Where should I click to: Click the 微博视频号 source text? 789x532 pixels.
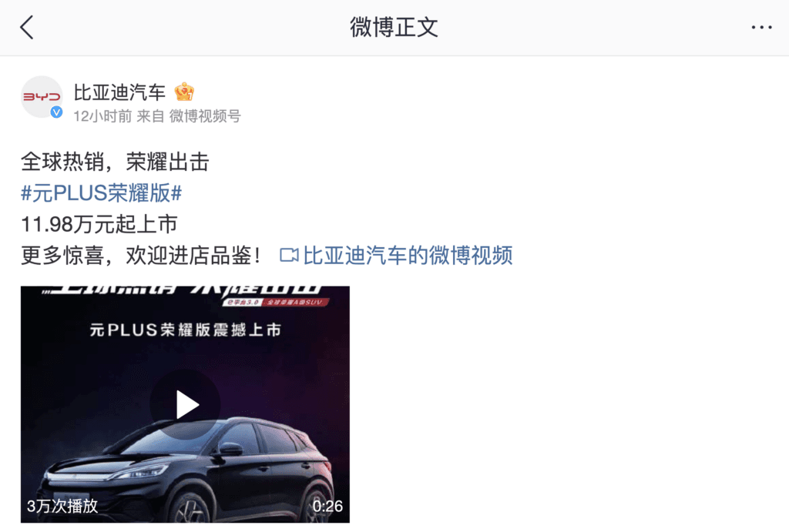pos(205,117)
